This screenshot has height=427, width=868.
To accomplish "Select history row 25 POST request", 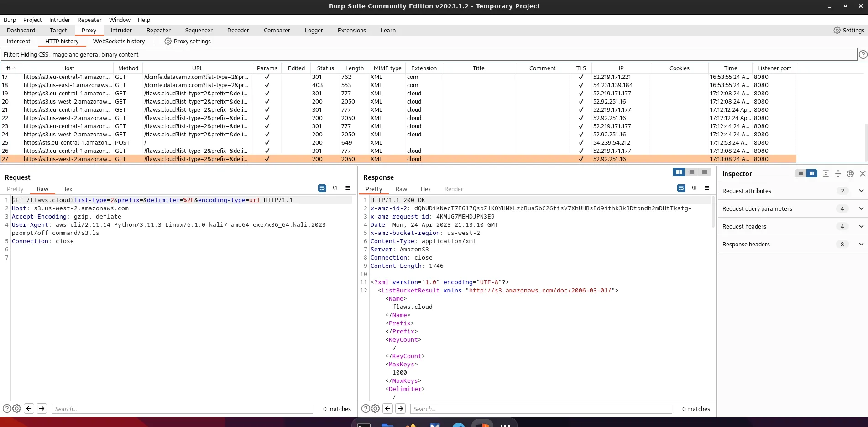I will pyautogui.click(x=398, y=142).
